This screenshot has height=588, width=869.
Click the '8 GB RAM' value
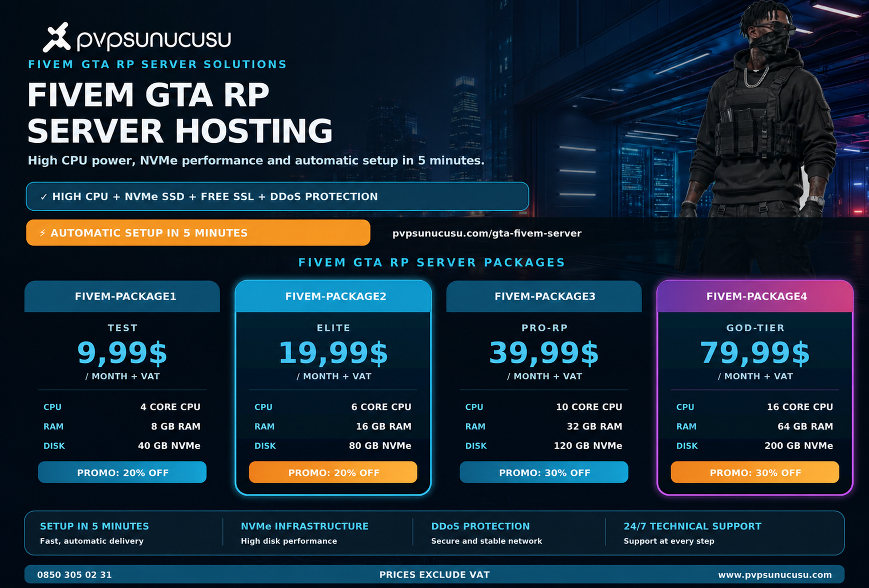[176, 427]
